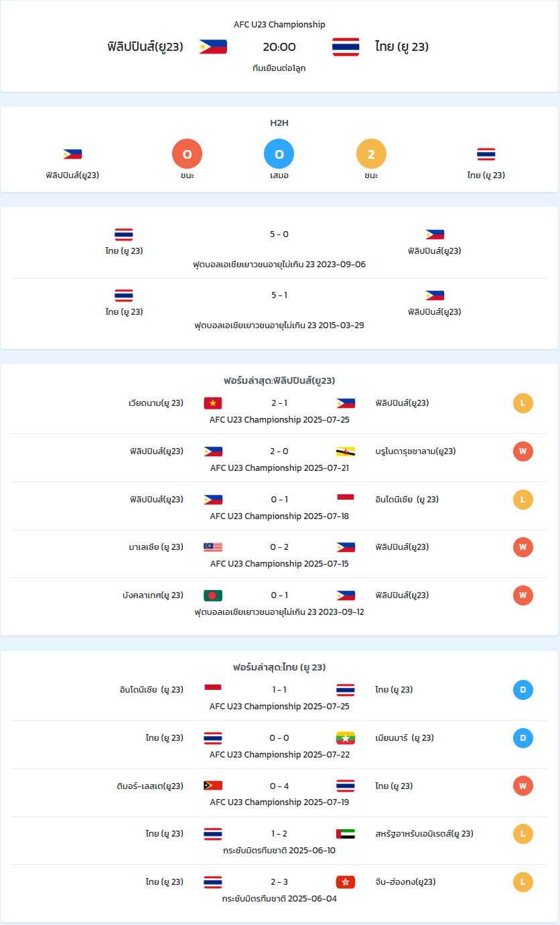Click the Timor-Leste flag icon
Screen dimensions: 560x925
(x=213, y=786)
